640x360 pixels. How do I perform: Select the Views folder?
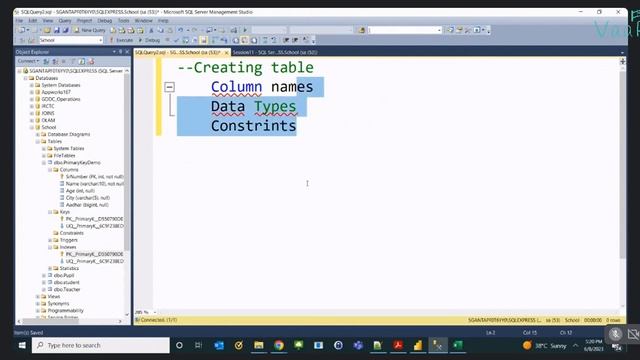pyautogui.click(x=53, y=296)
